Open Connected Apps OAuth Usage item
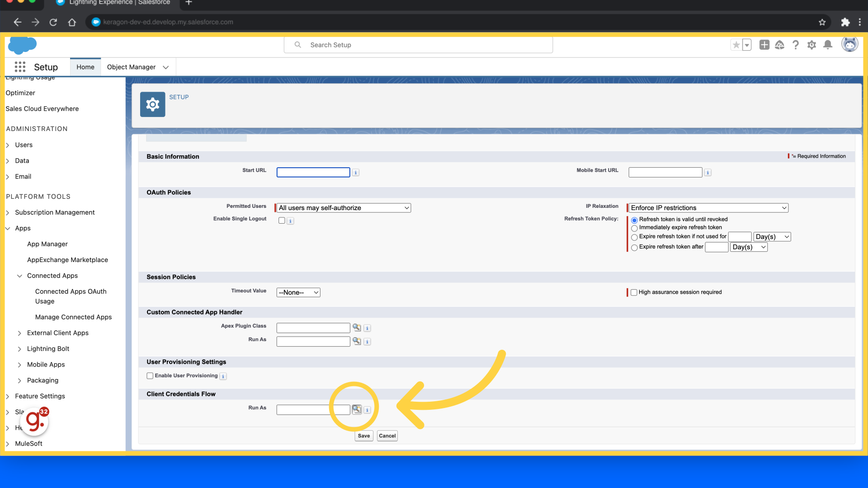 (x=71, y=296)
